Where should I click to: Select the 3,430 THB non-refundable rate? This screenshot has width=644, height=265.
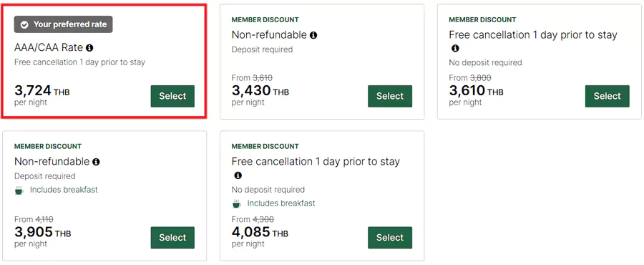[390, 96]
